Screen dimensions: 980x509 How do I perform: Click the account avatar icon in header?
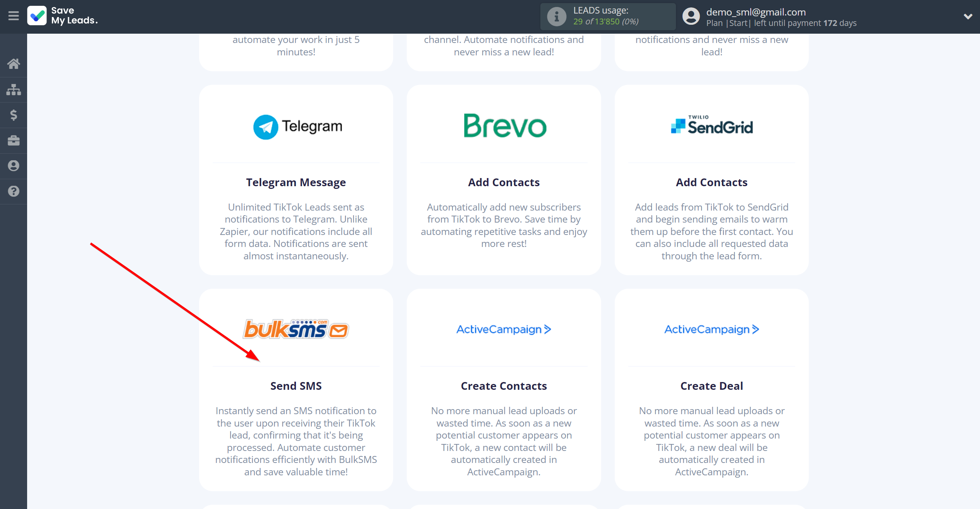pos(691,16)
